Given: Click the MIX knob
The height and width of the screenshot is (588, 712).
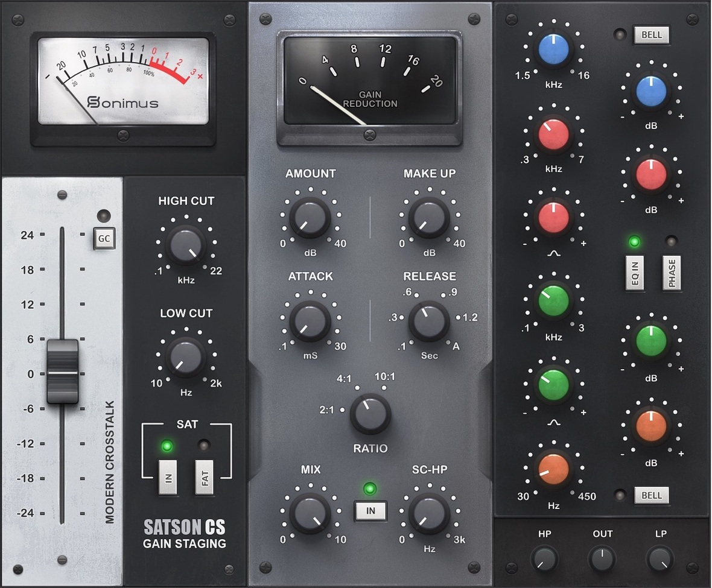Looking at the screenshot, I should pos(310,514).
